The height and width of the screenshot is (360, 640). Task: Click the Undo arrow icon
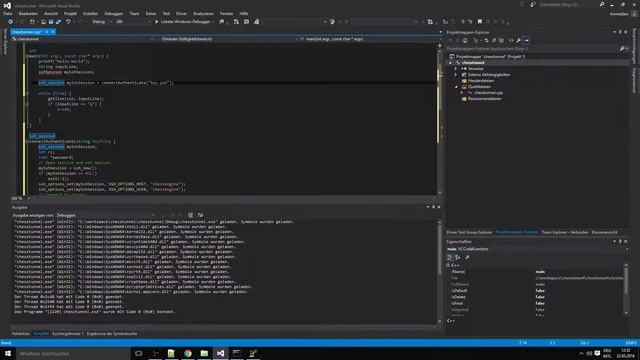click(x=68, y=22)
